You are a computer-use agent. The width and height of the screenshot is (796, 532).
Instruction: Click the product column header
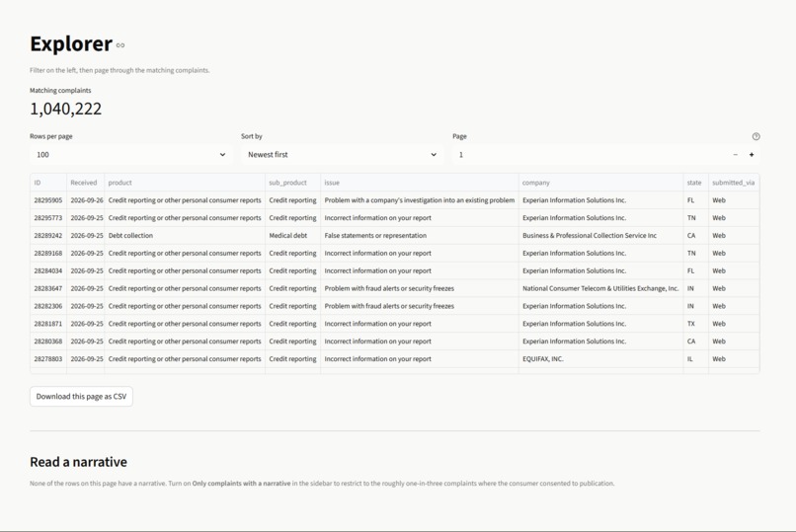coord(185,183)
